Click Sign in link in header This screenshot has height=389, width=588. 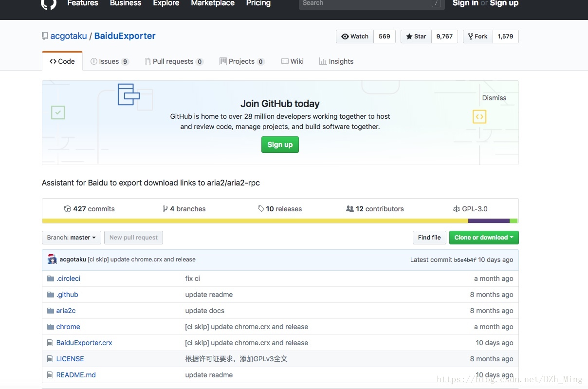[x=465, y=3]
